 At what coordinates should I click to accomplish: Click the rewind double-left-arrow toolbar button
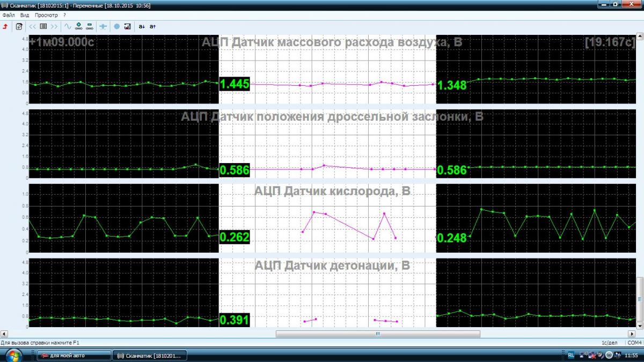tap(33, 26)
